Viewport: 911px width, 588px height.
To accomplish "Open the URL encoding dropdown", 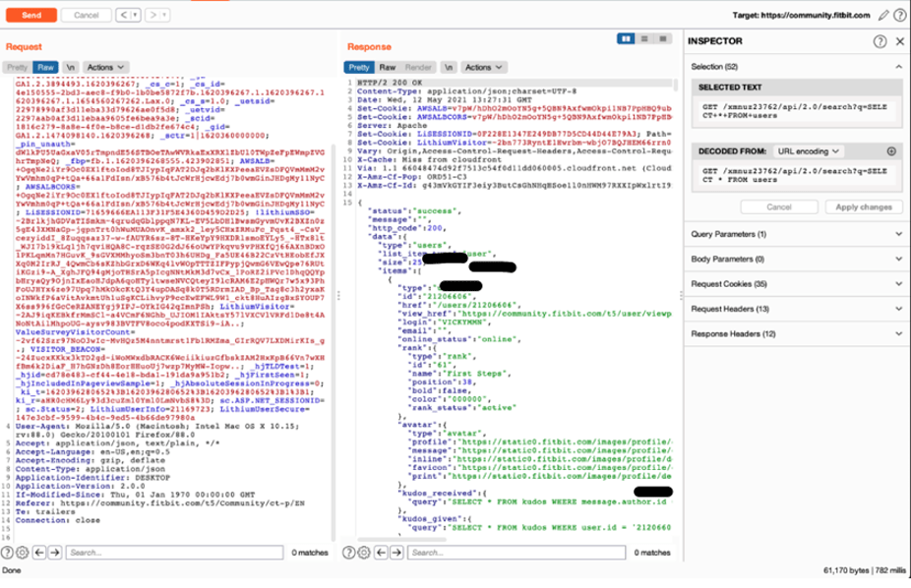I will pos(808,151).
